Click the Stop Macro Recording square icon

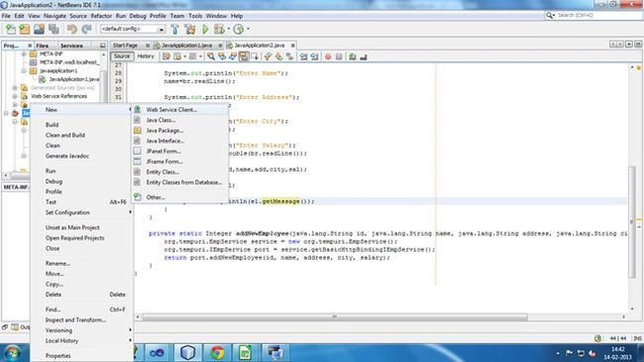point(339,57)
